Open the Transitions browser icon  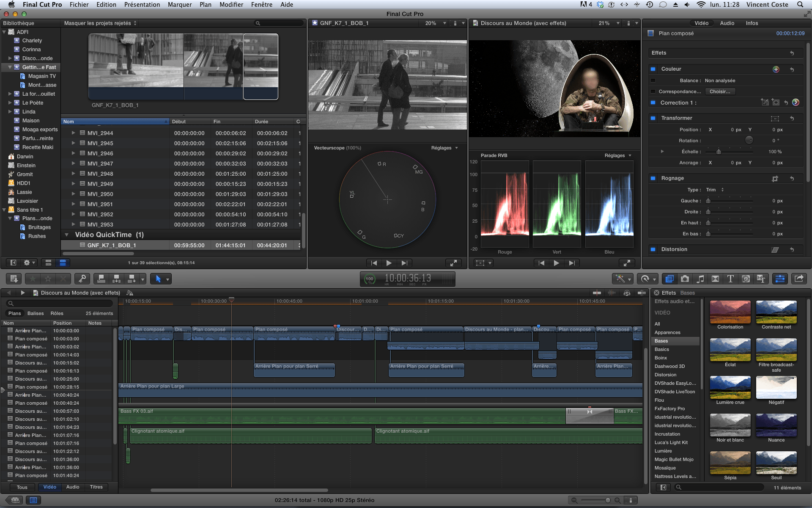[x=715, y=279]
